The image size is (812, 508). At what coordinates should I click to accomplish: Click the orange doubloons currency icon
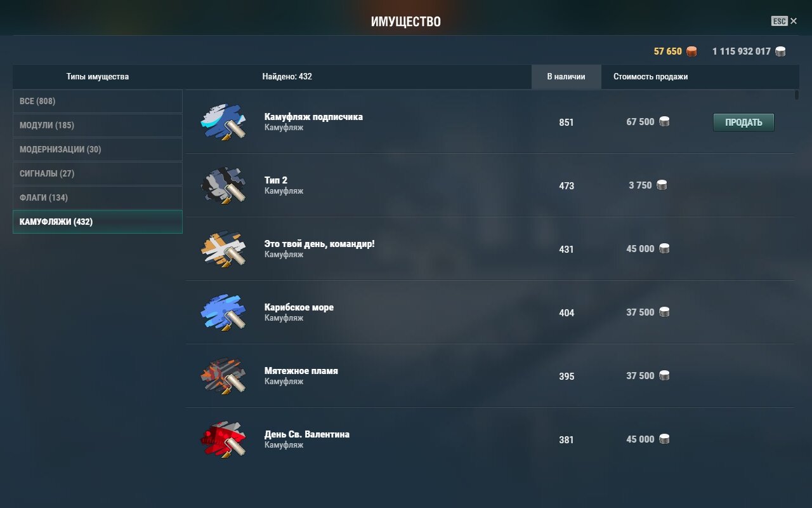(x=691, y=51)
